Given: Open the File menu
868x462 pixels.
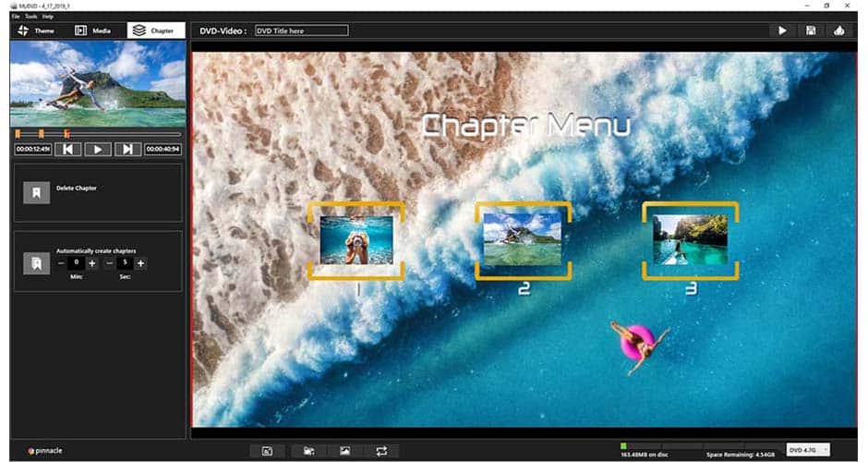Looking at the screenshot, I should click(16, 17).
